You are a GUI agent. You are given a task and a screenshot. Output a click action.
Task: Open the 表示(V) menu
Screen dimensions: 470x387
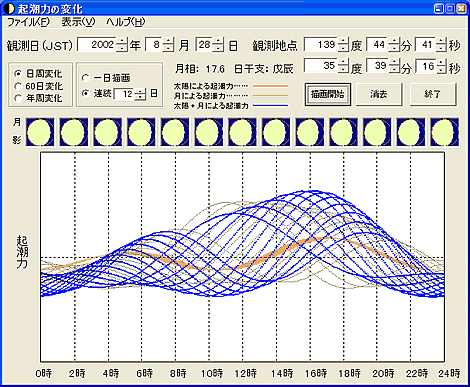pyautogui.click(x=78, y=22)
